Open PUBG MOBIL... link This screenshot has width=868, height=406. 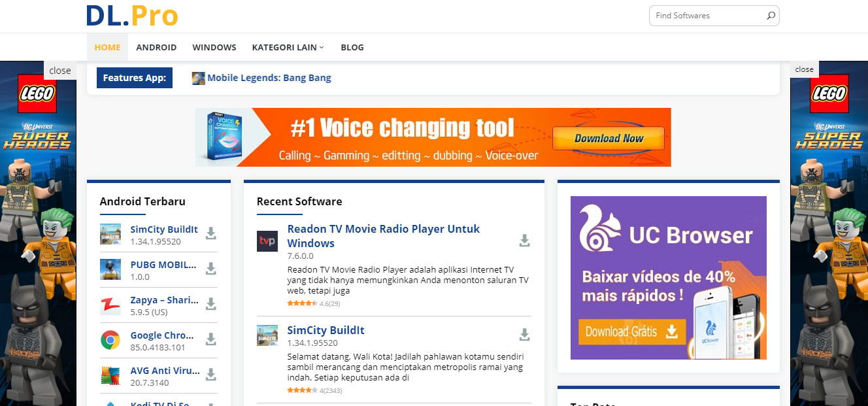click(163, 265)
